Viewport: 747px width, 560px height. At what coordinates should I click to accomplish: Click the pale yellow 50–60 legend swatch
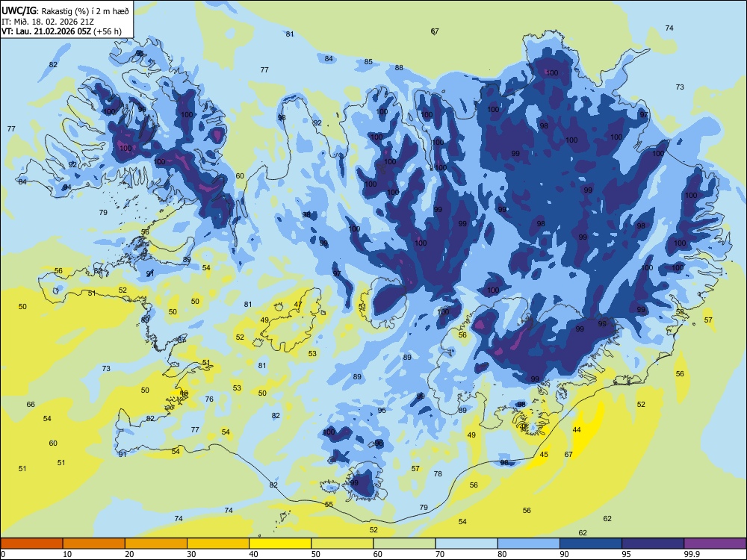coord(342,544)
